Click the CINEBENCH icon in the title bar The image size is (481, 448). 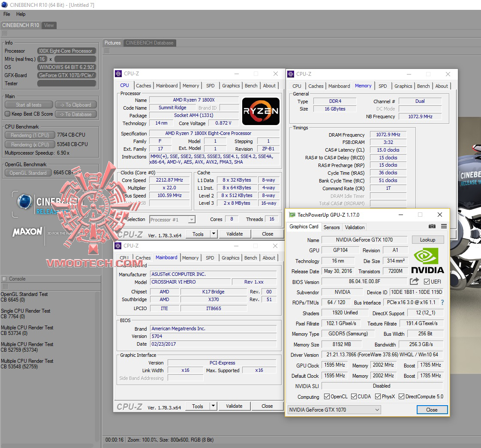click(x=4, y=4)
